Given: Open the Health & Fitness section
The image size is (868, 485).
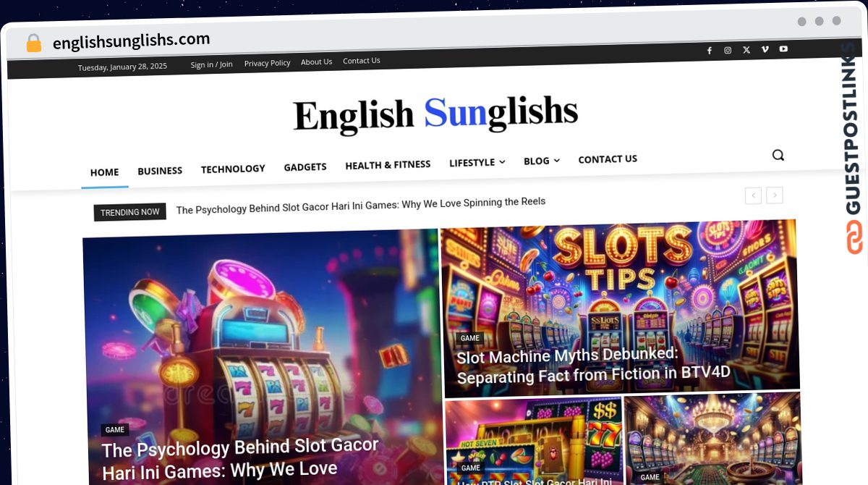Looking at the screenshot, I should pyautogui.click(x=388, y=165).
